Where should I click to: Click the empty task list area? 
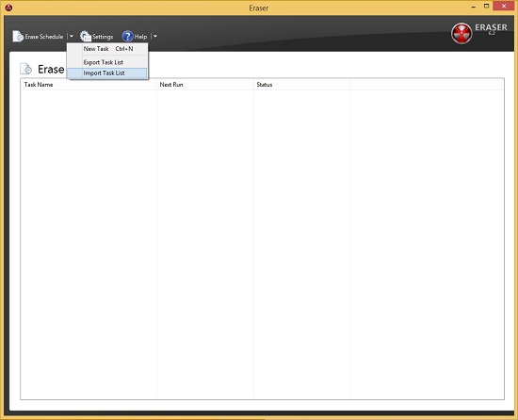(263, 244)
